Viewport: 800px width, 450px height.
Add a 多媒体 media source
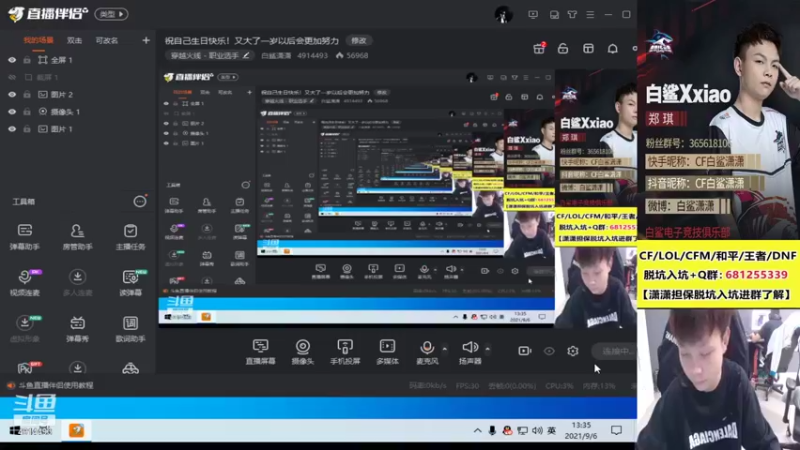click(387, 352)
